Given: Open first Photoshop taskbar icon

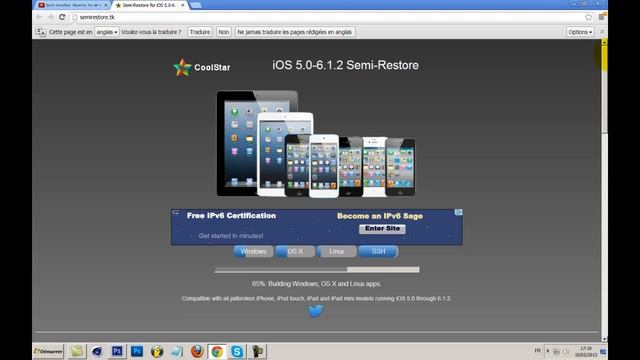Looking at the screenshot, I should point(117,351).
